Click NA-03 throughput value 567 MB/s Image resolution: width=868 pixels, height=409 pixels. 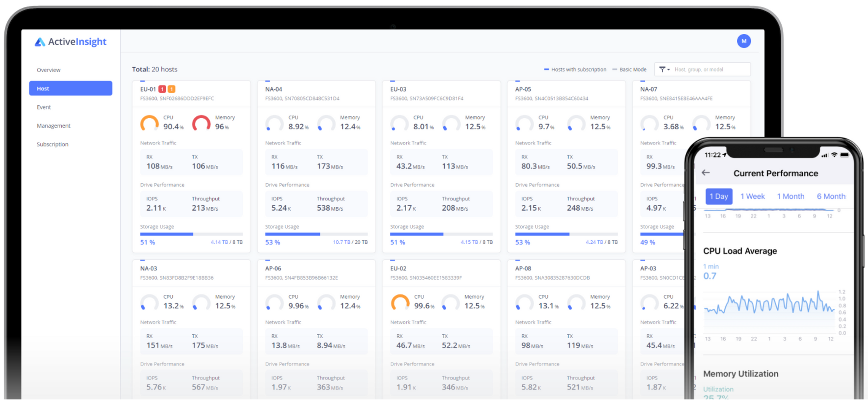pyautogui.click(x=205, y=387)
